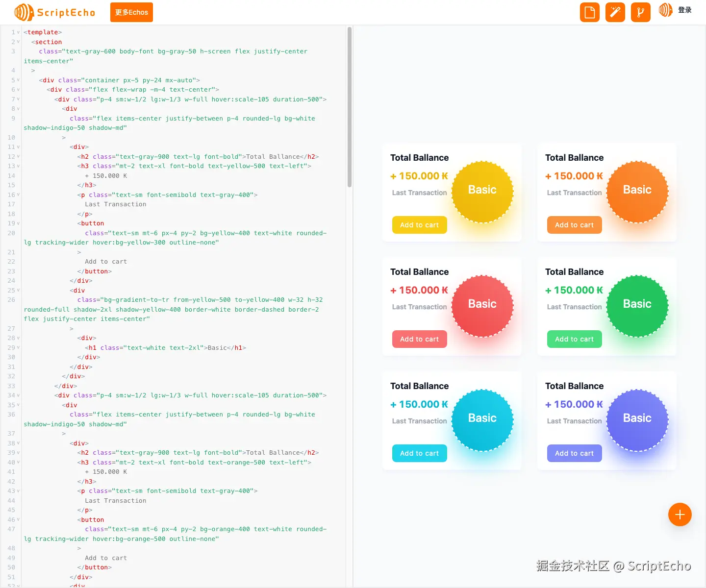The width and height of the screenshot is (706, 588).
Task: Click the ScriptEcho logo
Action: click(54, 12)
